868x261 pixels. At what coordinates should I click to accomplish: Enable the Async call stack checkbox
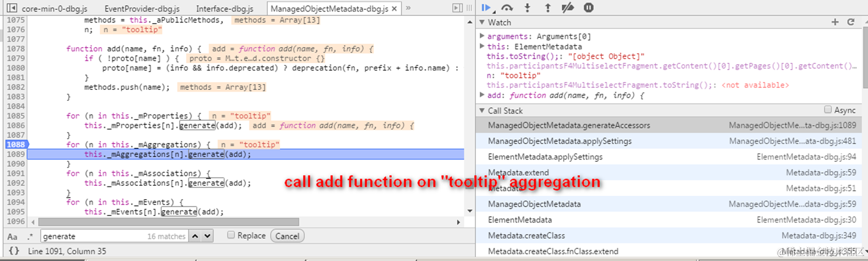tap(828, 110)
